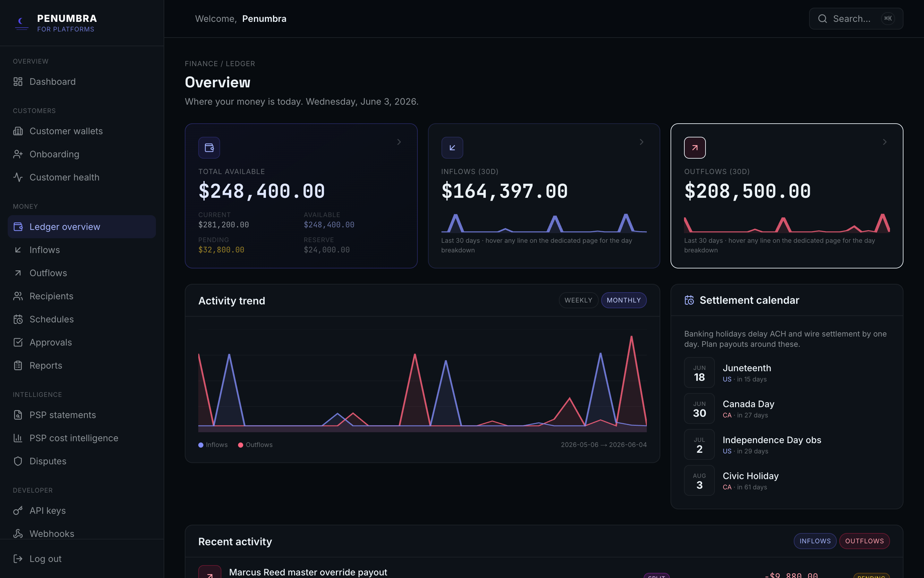Click the Customer health pulse icon

tap(18, 177)
